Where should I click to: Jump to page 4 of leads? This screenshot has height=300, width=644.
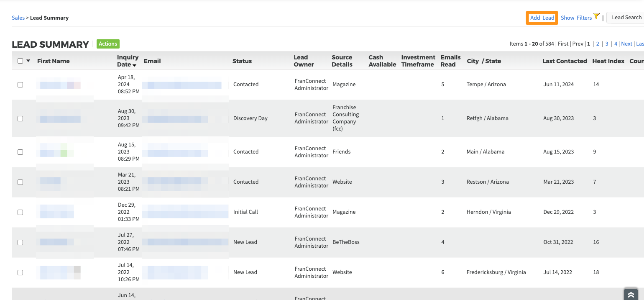tap(616, 44)
